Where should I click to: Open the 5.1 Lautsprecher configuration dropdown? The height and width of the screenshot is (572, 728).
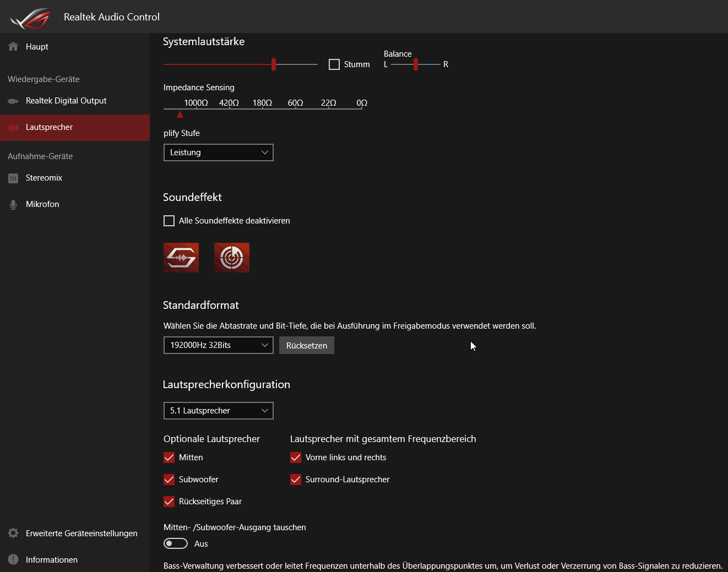[x=219, y=411]
